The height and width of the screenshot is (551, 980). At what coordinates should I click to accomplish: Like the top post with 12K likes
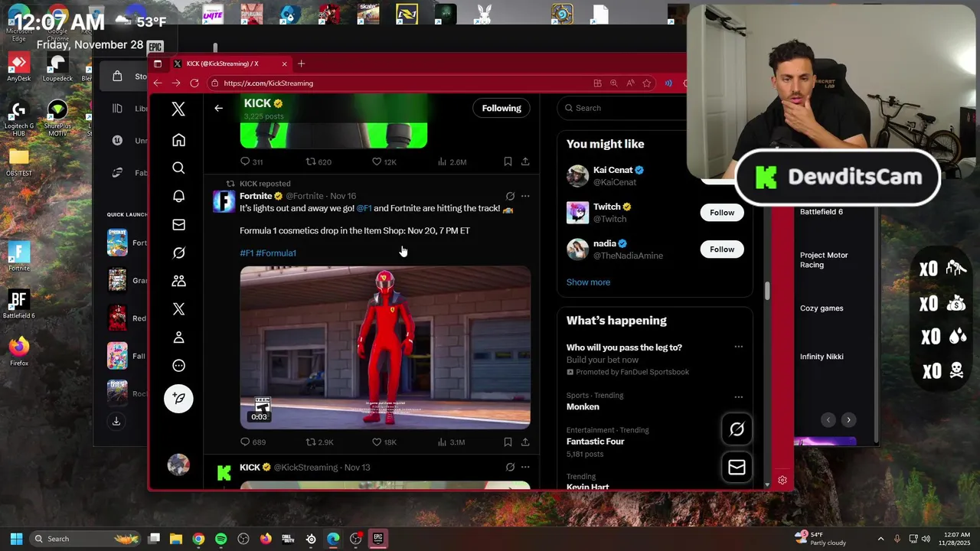(377, 161)
